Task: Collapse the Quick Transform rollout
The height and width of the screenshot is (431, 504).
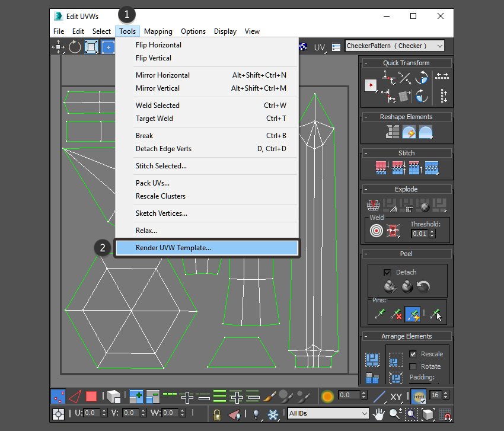Action: click(366, 63)
